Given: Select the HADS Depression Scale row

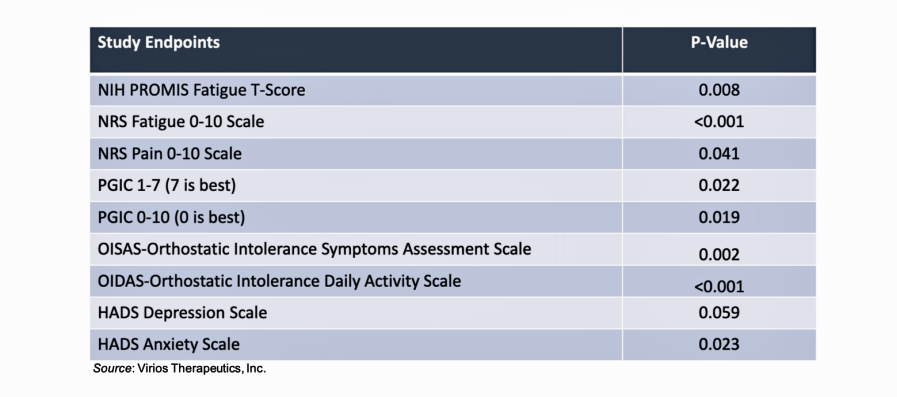Looking at the screenshot, I should click(453, 313).
